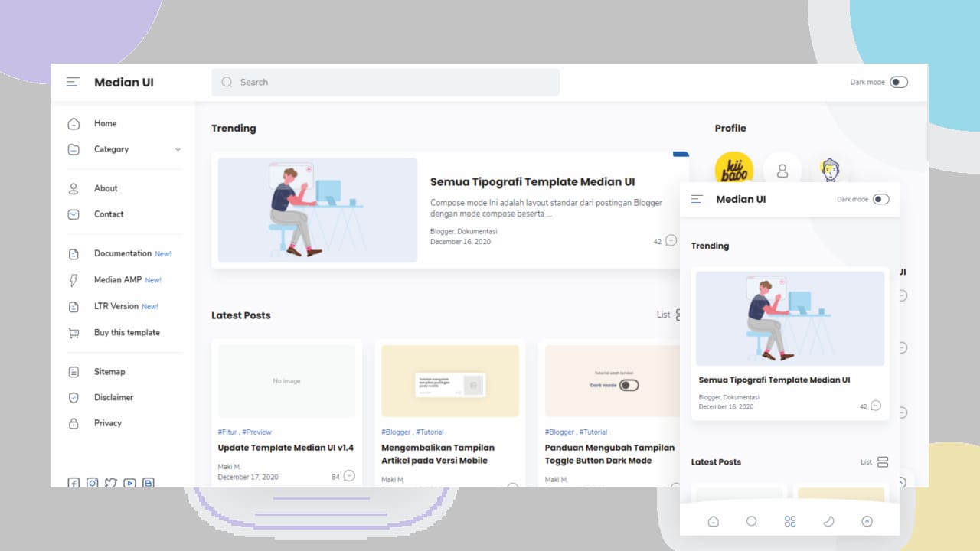Click inside the desktop Search field
Screen dimensions: 980x551
click(x=385, y=82)
